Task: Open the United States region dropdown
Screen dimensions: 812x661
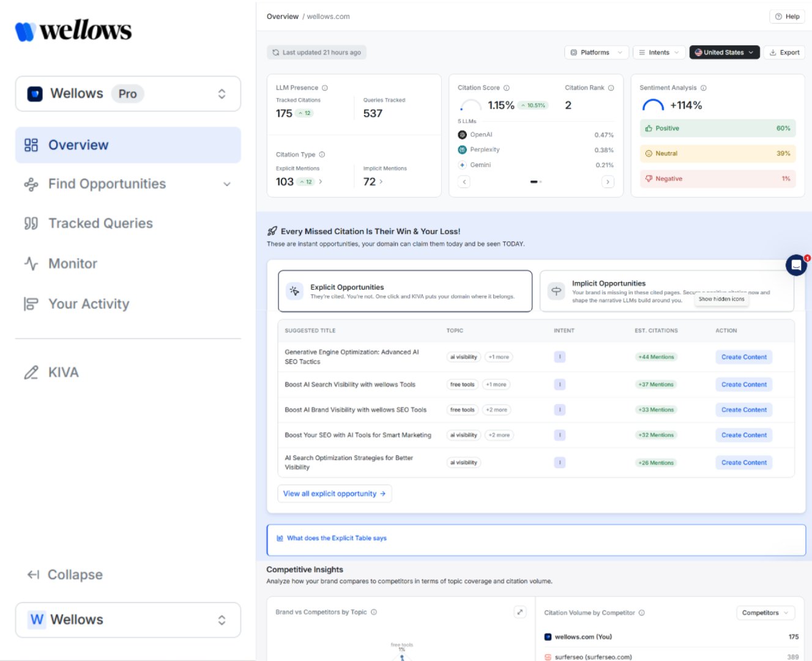Action: [724, 52]
